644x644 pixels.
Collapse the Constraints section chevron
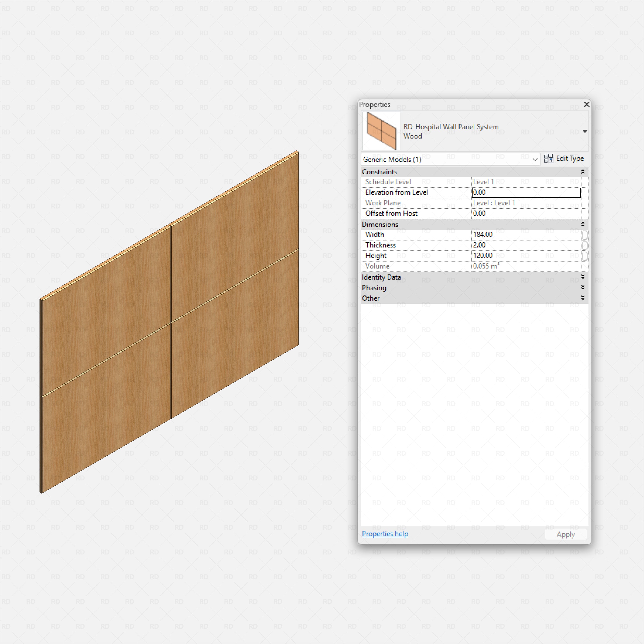click(583, 172)
